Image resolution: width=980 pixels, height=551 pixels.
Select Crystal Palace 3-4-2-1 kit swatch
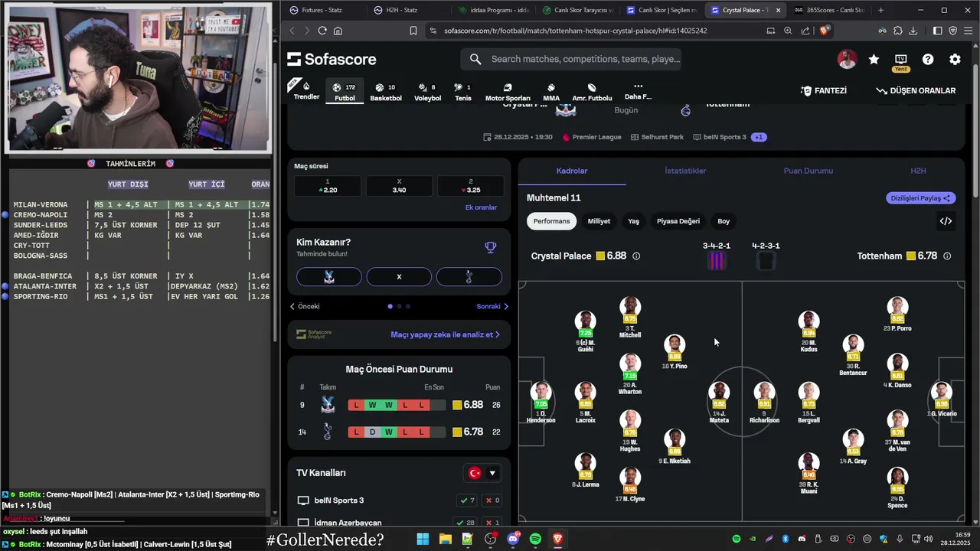click(717, 261)
